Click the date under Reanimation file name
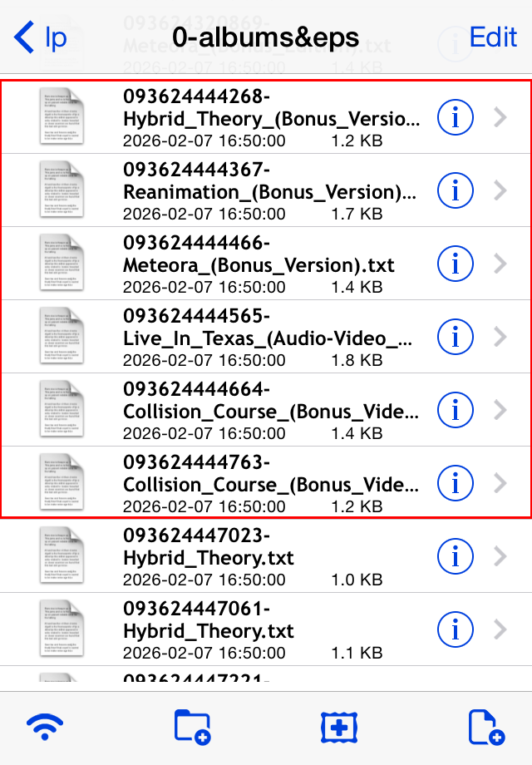This screenshot has height=765, width=532. [x=204, y=214]
